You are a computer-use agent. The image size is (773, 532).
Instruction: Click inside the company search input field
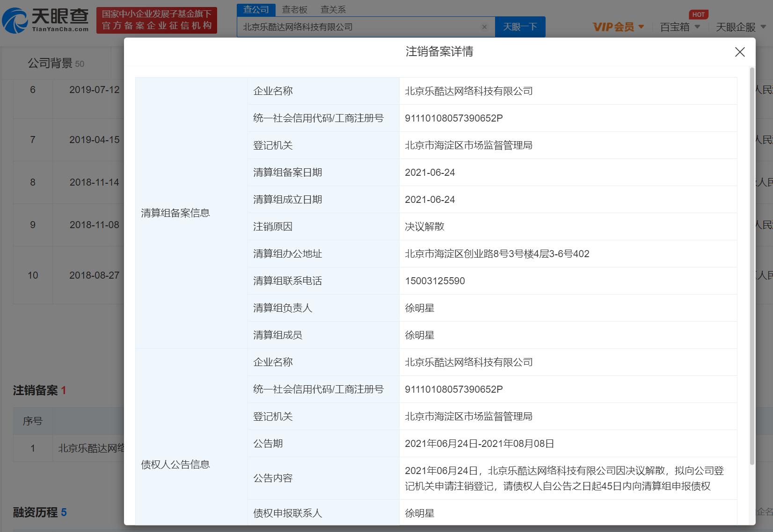click(360, 27)
